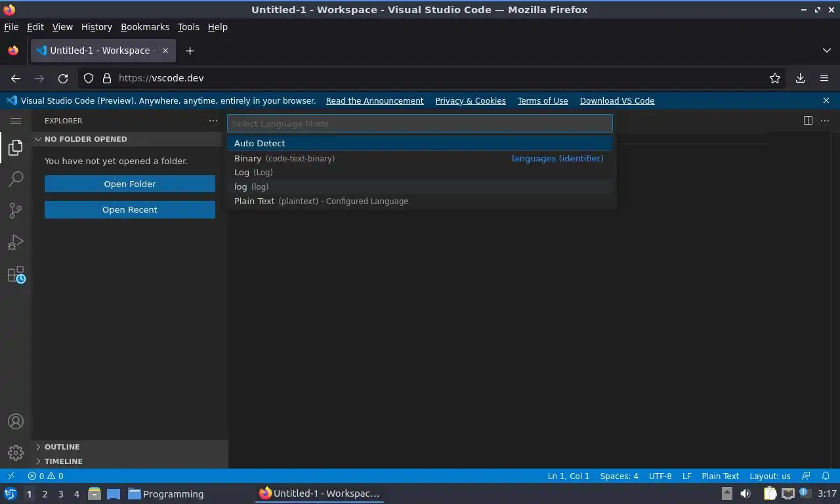Open problems errors and warnings indicator
This screenshot has width=840, height=504.
[x=45, y=476]
